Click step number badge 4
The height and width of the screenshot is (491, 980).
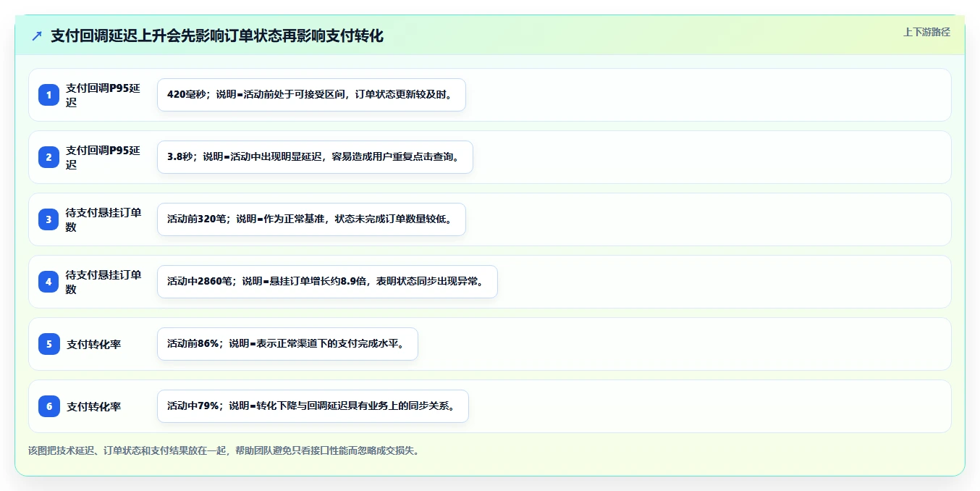click(48, 282)
